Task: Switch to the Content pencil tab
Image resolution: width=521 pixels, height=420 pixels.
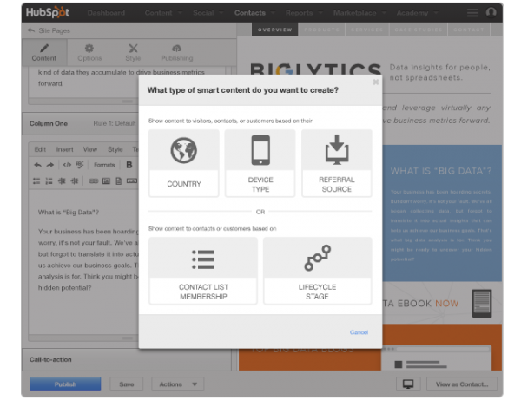Action: tap(44, 52)
